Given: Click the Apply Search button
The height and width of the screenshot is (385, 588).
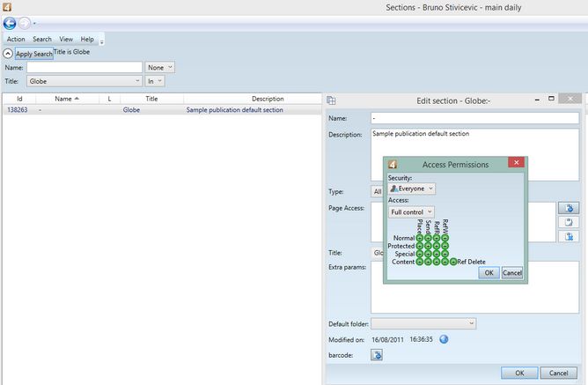Looking at the screenshot, I should pyautogui.click(x=33, y=54).
